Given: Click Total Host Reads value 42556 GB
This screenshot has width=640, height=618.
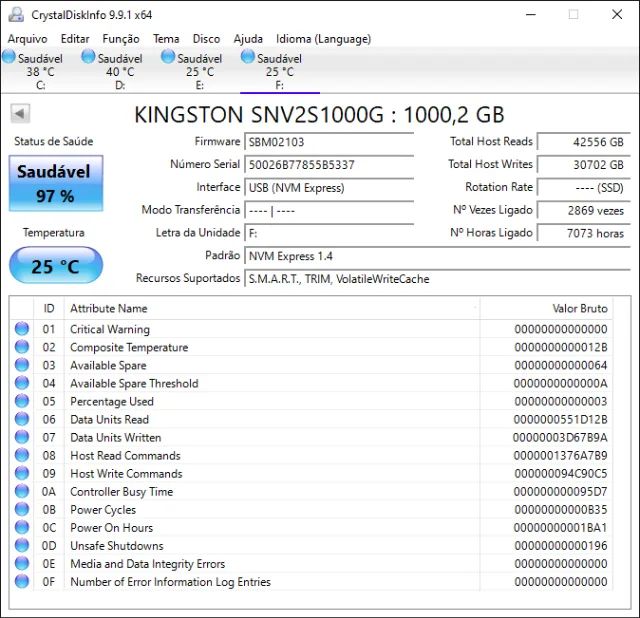Looking at the screenshot, I should pyautogui.click(x=584, y=142).
